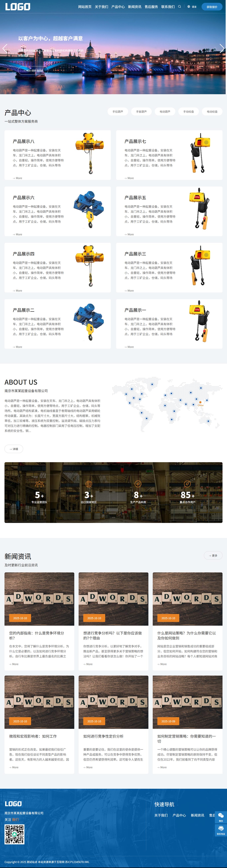Select the 手拉葫芦 product category tab

pos(118,112)
